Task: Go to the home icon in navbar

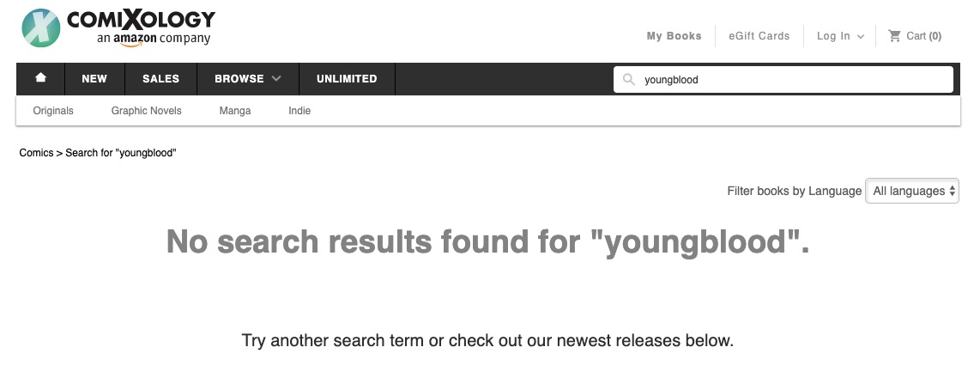Action: tap(40, 78)
